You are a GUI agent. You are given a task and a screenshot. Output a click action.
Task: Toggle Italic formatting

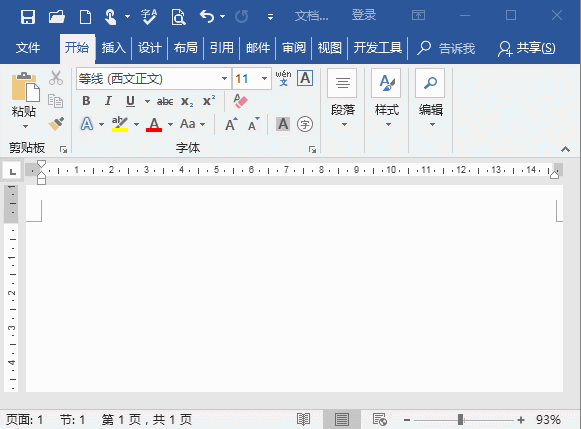(x=108, y=101)
